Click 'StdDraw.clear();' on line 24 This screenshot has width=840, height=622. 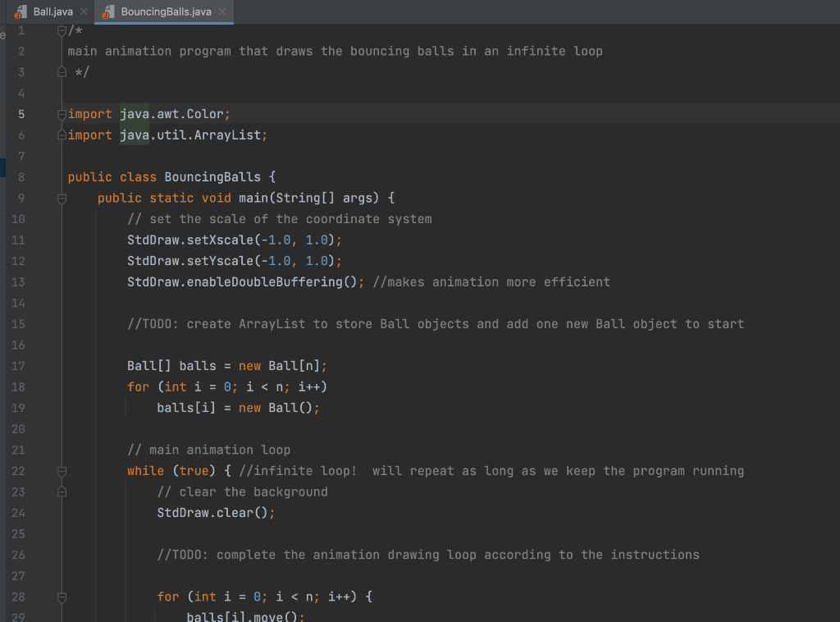click(x=216, y=513)
